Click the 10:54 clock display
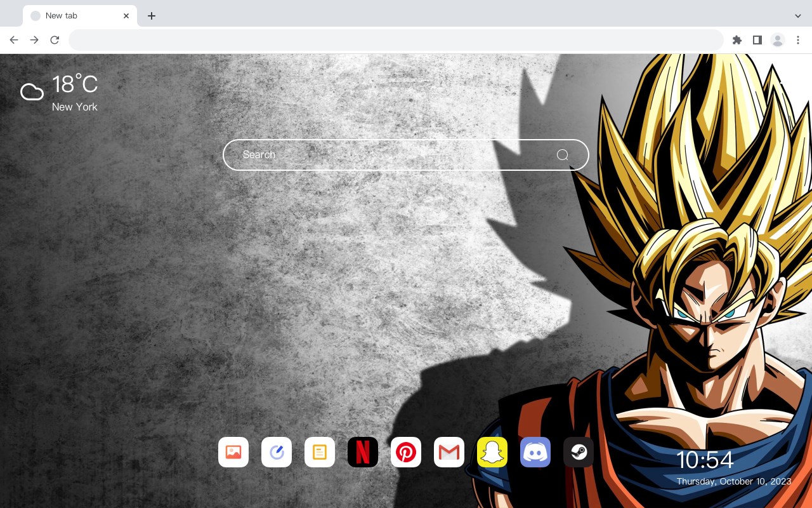 tap(705, 460)
